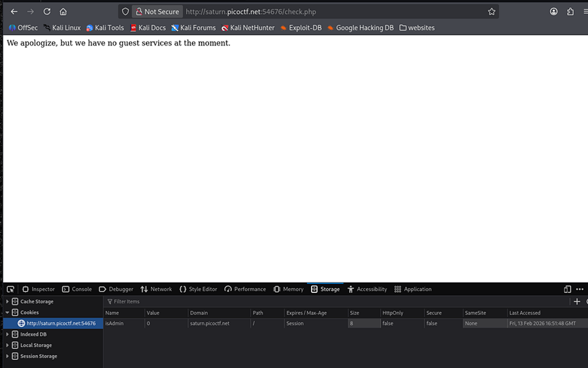Screen dimensions: 588x368
Task: Add a new cookie with plus button
Action: pyautogui.click(x=576, y=301)
